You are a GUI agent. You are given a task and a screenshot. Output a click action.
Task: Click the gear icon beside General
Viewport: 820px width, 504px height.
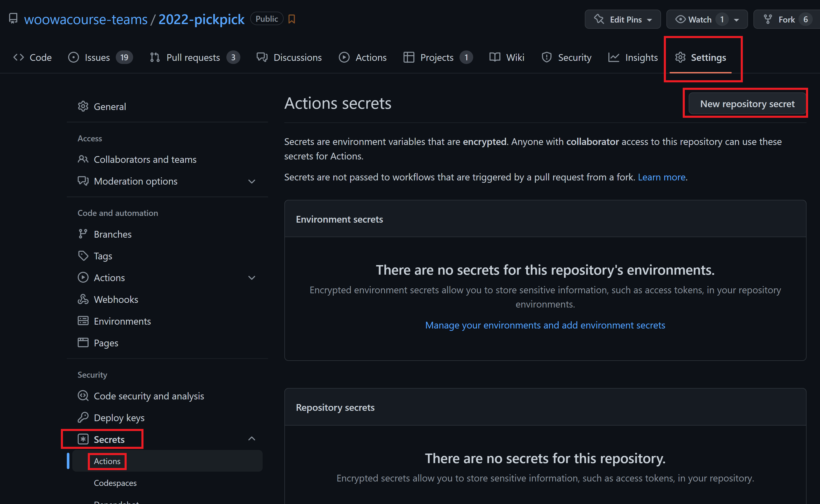tap(83, 106)
